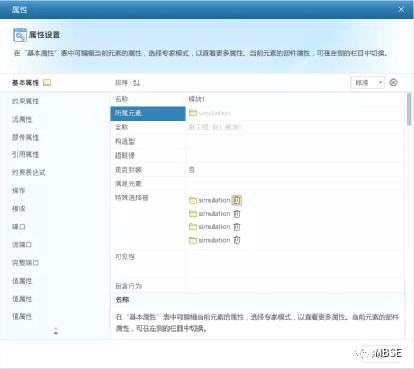Viewport: 414px width, 369px height.
Task: Click the highlighted delete icon in 特殊选择器
Action: point(237,200)
